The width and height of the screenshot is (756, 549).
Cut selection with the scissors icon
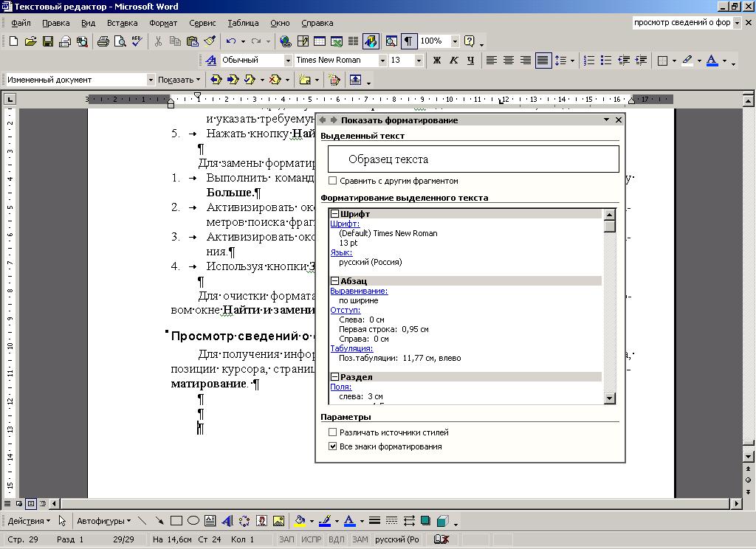[x=158, y=41]
